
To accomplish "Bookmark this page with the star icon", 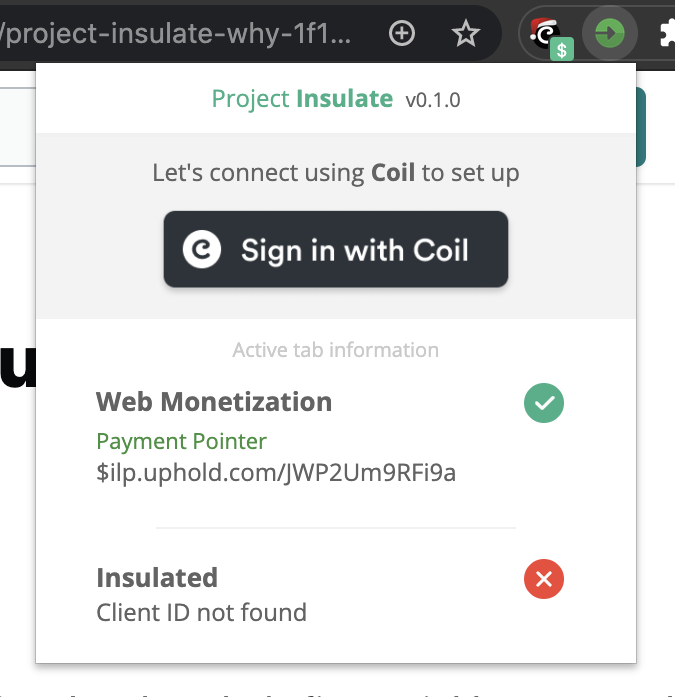I will [465, 33].
